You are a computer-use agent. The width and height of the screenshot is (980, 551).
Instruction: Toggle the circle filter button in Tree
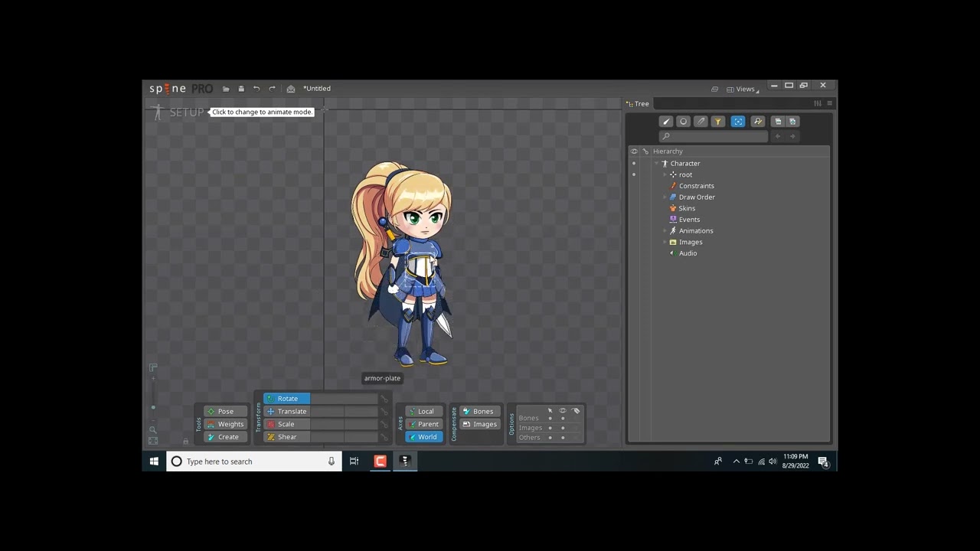[x=683, y=122]
